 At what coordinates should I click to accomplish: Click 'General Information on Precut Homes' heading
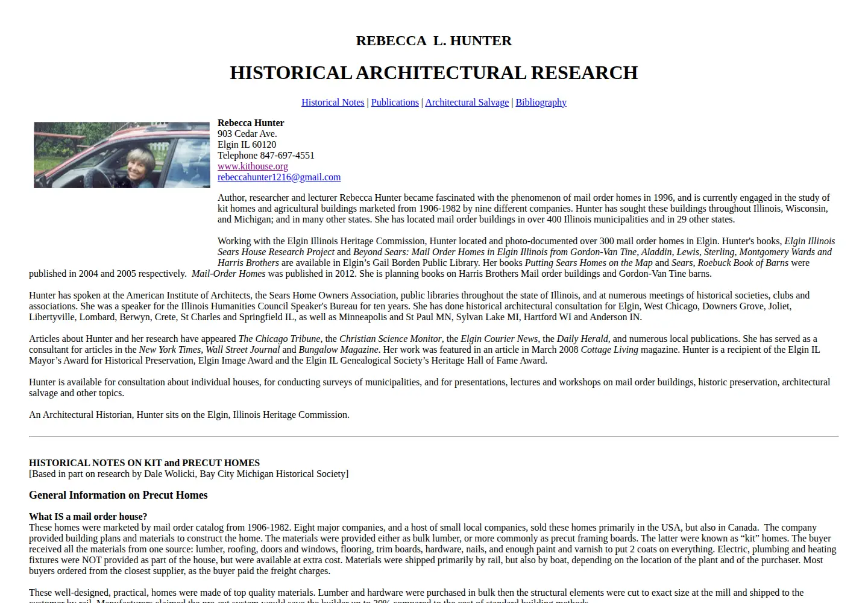pyautogui.click(x=118, y=495)
